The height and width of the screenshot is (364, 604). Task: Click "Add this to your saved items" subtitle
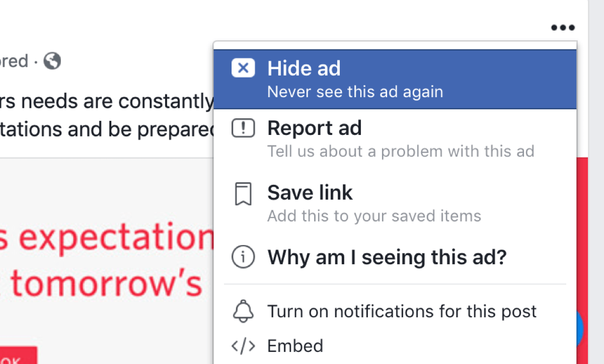click(374, 216)
